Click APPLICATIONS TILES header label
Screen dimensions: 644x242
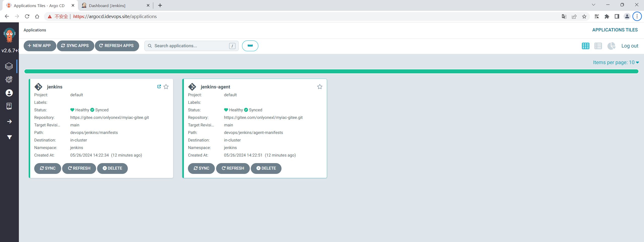[615, 30]
